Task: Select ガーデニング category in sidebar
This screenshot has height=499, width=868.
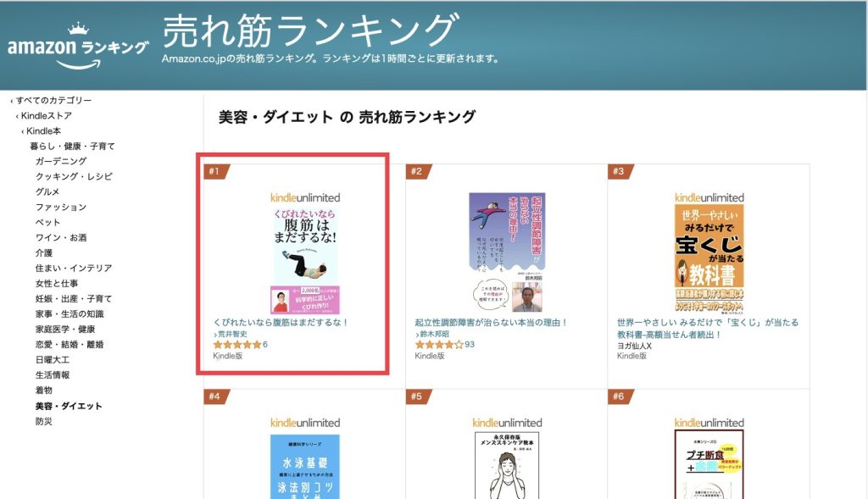Action: pyautogui.click(x=61, y=161)
